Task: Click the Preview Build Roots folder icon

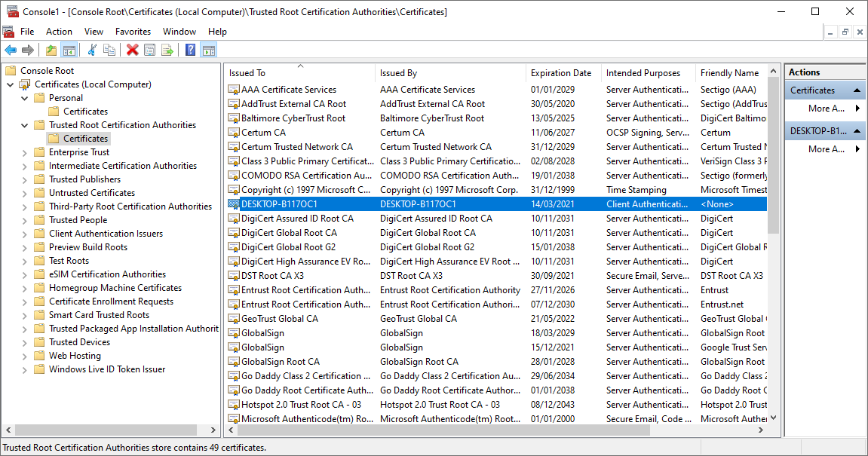Action: coord(39,246)
